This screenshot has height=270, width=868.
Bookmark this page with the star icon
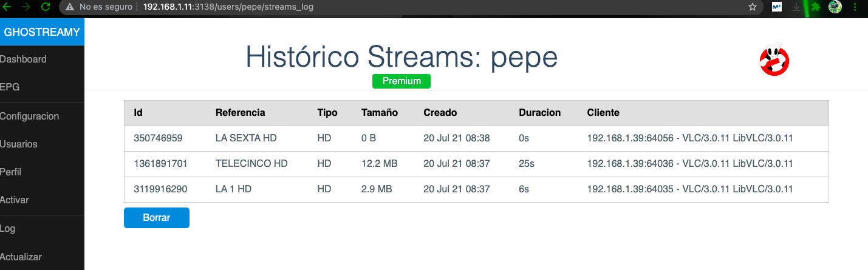(x=753, y=7)
